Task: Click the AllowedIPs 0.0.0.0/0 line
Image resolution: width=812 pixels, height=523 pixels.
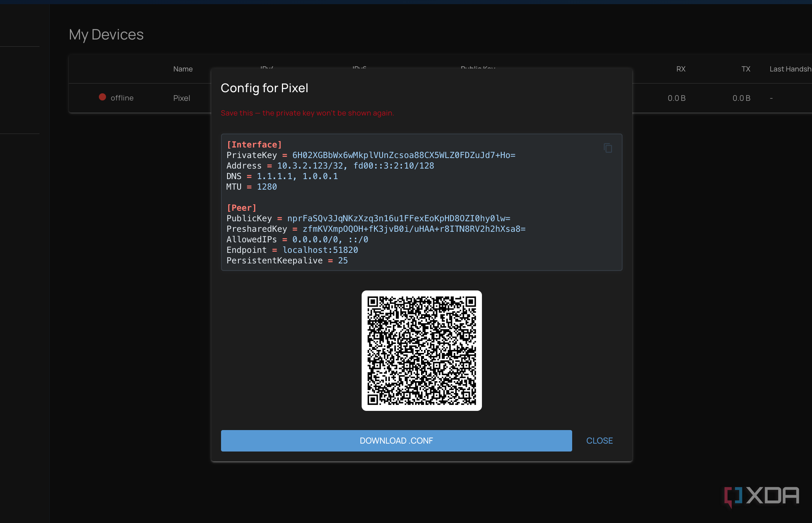Action: pos(297,239)
